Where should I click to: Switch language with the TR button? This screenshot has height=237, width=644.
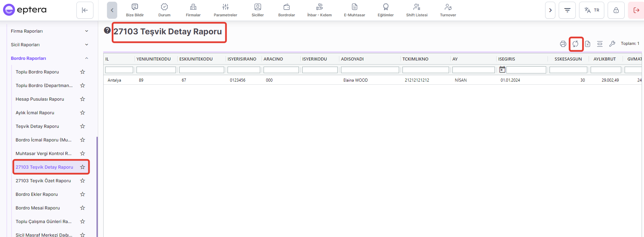point(592,10)
